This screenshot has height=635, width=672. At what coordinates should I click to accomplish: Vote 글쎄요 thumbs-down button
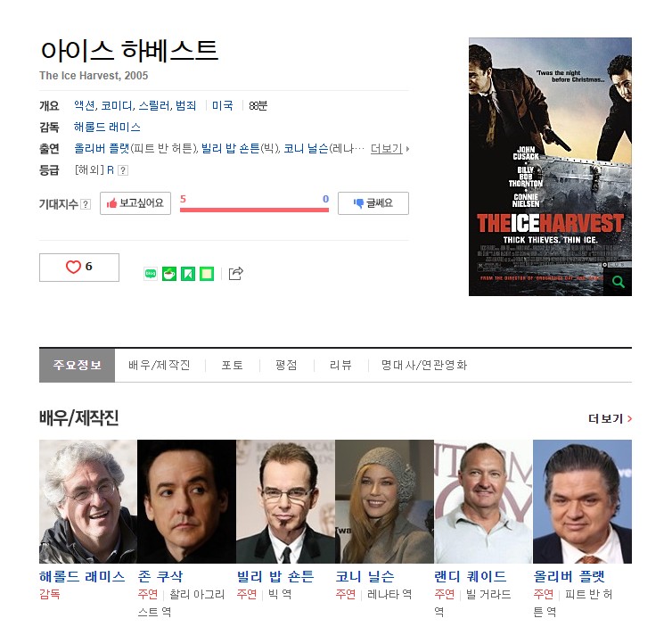[373, 203]
